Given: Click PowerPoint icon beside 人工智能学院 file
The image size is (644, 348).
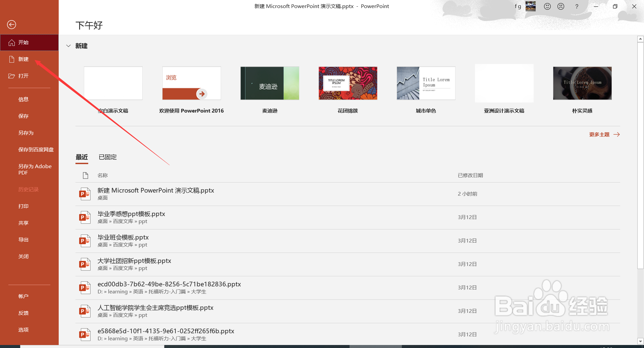Looking at the screenshot, I should point(85,311).
